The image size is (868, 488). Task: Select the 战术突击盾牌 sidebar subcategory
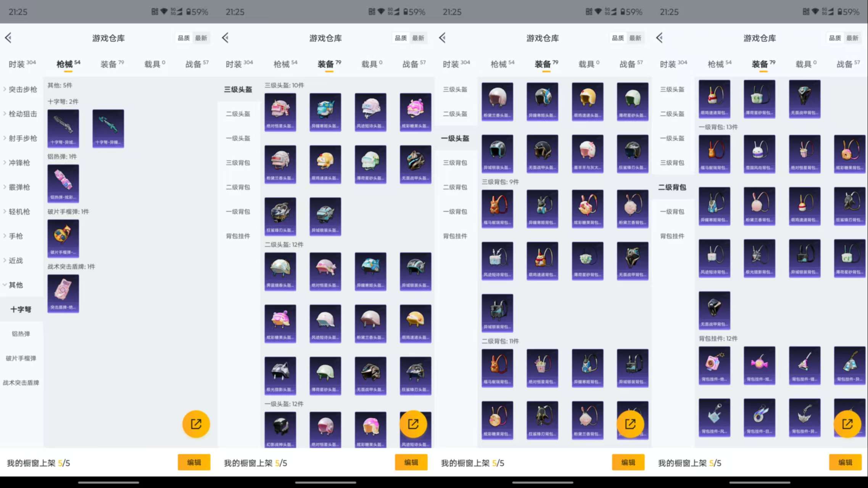[x=21, y=383]
